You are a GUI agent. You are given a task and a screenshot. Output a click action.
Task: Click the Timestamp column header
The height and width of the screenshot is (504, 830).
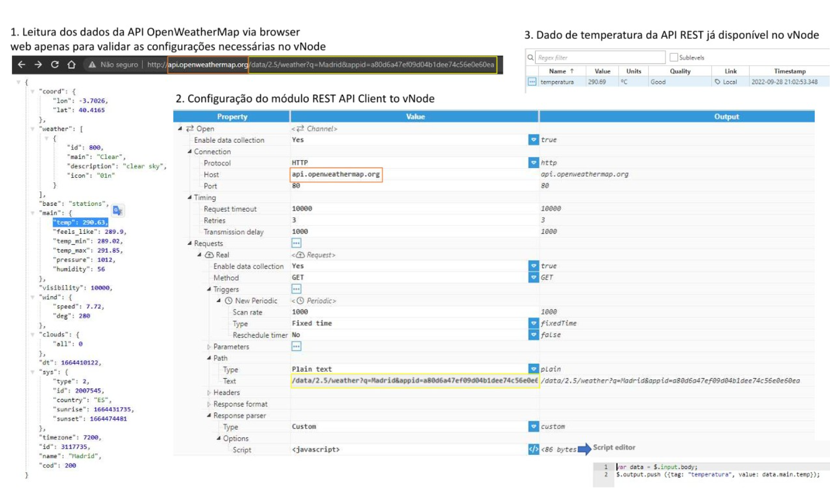[790, 71]
